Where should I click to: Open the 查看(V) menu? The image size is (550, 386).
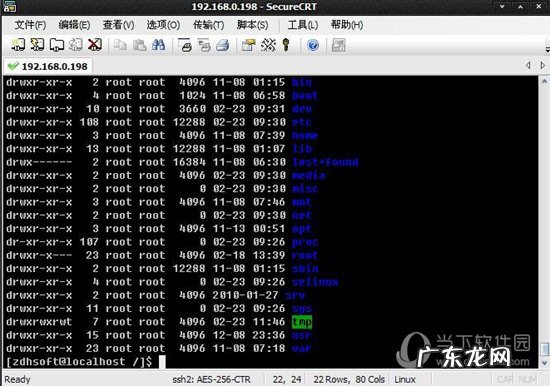[119, 25]
